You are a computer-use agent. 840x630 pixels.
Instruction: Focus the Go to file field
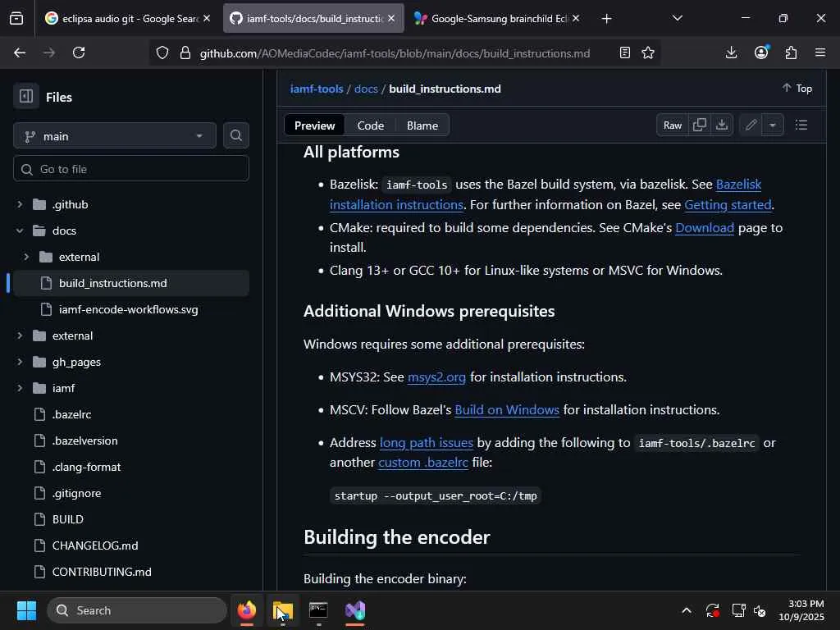[131, 169]
